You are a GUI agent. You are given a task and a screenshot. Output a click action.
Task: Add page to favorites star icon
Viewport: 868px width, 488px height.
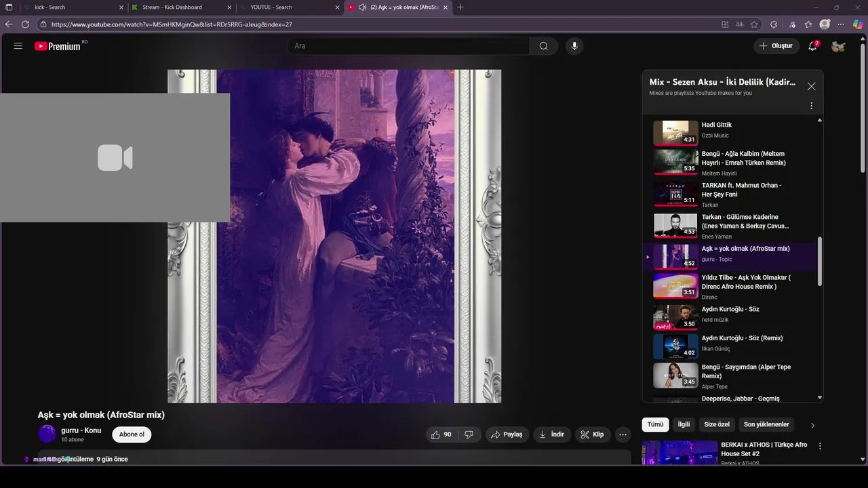754,24
